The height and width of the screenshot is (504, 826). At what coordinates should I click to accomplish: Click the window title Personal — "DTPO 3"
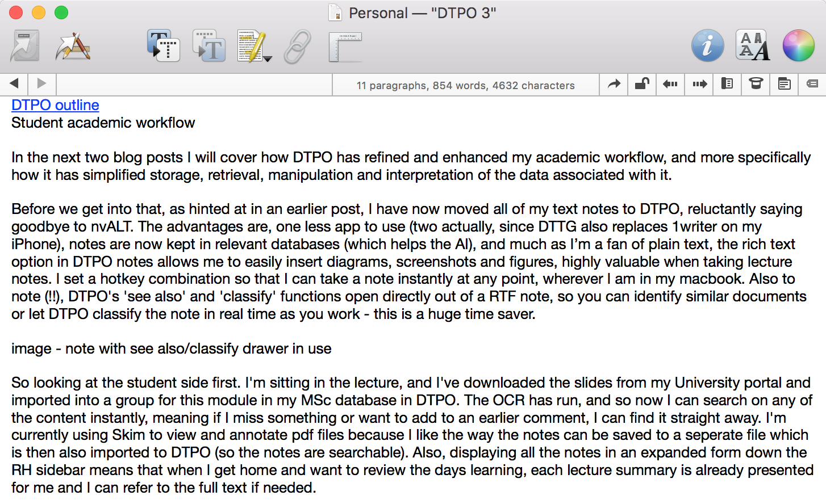pyautogui.click(x=422, y=12)
